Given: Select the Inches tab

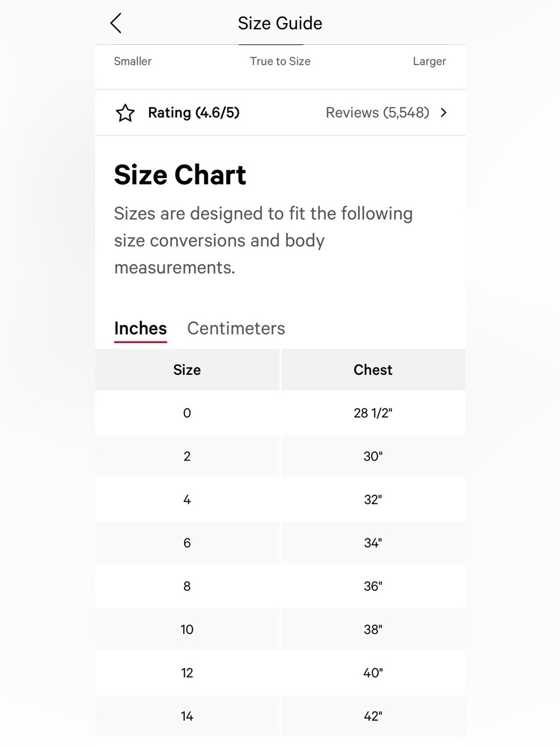Looking at the screenshot, I should click(x=141, y=328).
